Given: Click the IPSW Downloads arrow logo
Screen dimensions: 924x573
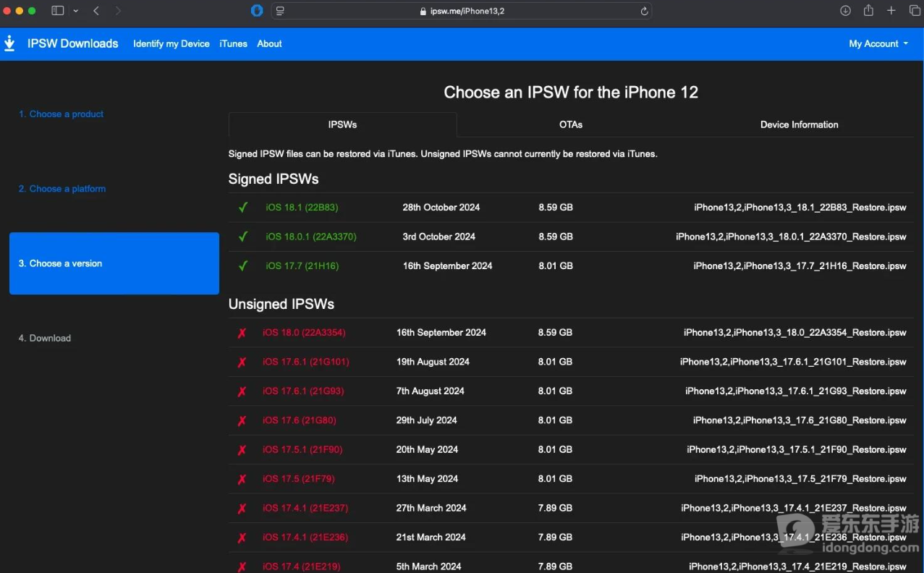Looking at the screenshot, I should [x=9, y=43].
